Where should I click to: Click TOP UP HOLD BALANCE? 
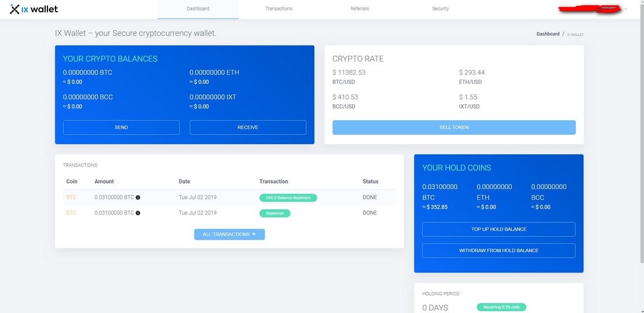tap(499, 229)
